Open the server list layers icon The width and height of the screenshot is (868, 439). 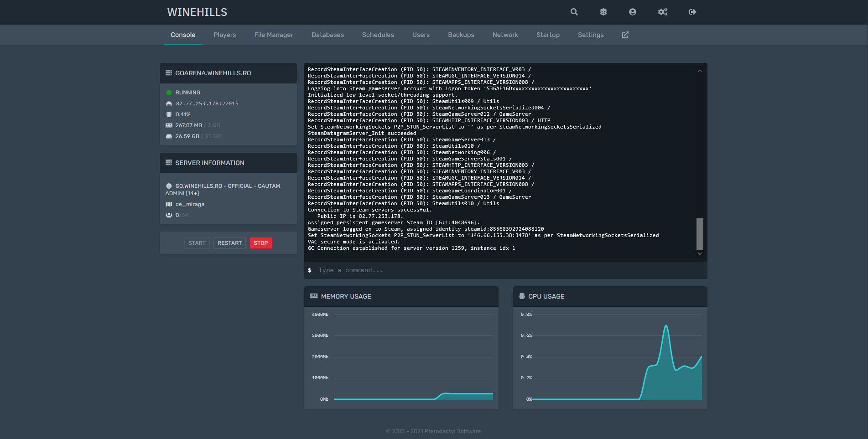click(x=603, y=12)
